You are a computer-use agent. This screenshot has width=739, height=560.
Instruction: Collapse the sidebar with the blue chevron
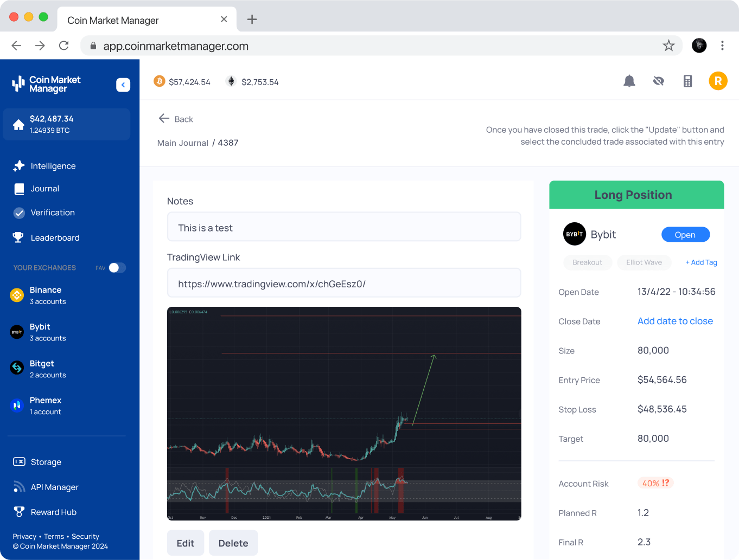pos(123,85)
